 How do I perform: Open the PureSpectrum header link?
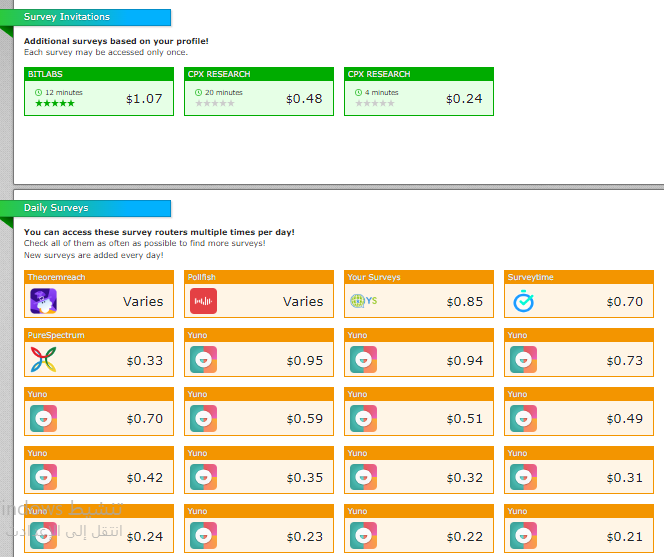coord(56,335)
